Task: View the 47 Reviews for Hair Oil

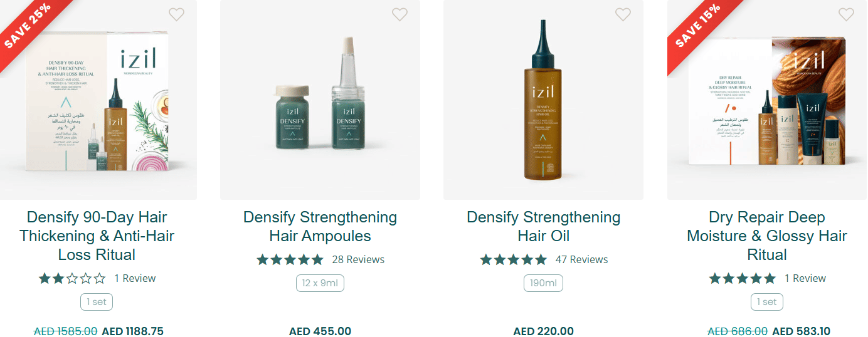Action: (581, 259)
